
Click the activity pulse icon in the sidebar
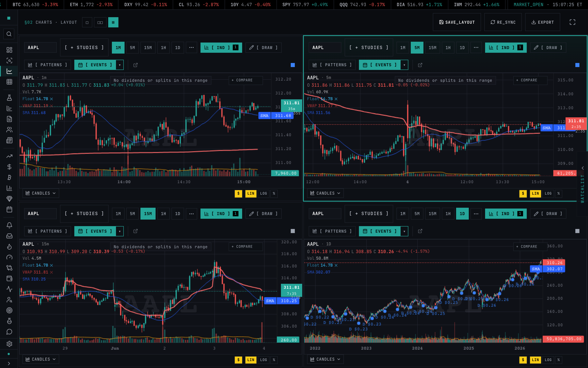point(9,289)
